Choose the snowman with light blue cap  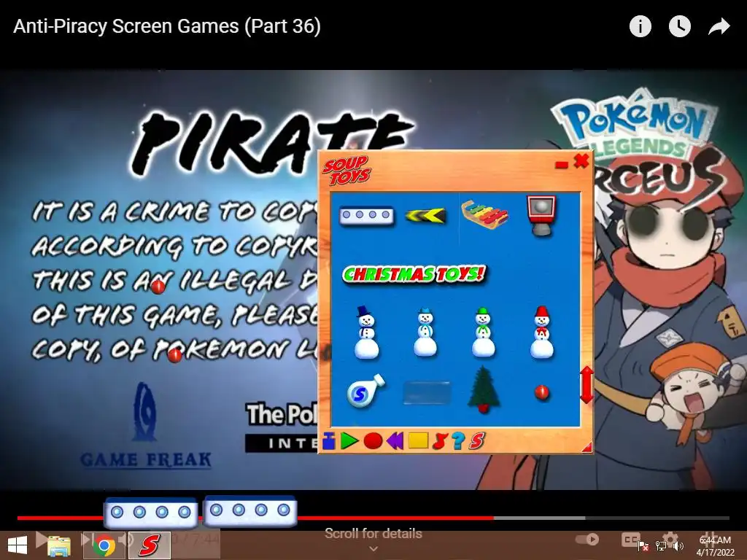click(x=425, y=332)
